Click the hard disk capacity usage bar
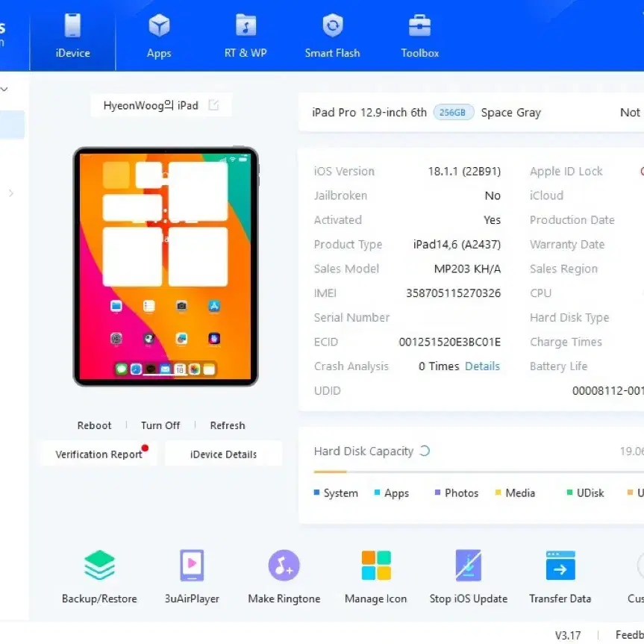 478,472
